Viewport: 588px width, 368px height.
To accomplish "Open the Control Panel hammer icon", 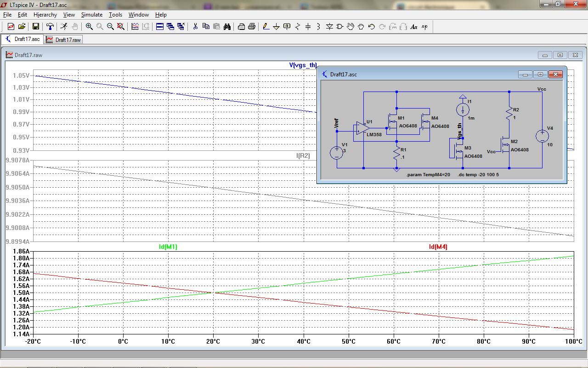I will point(50,27).
